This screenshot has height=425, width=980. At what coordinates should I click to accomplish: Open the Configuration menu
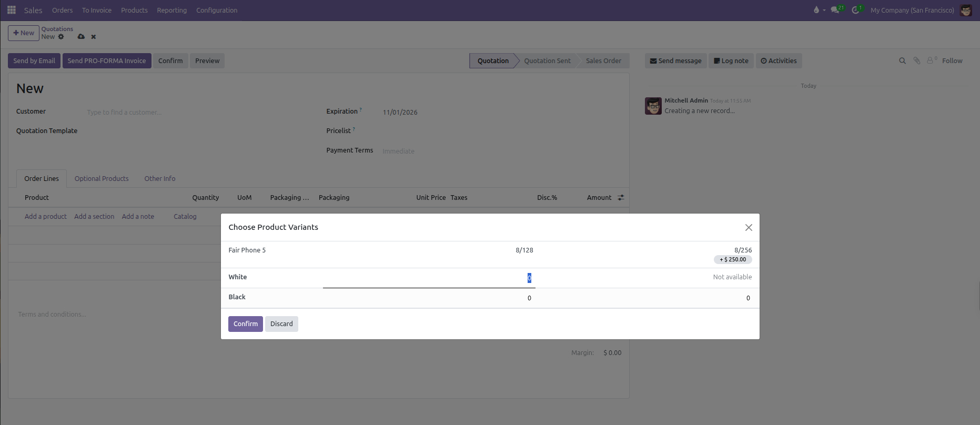(217, 10)
